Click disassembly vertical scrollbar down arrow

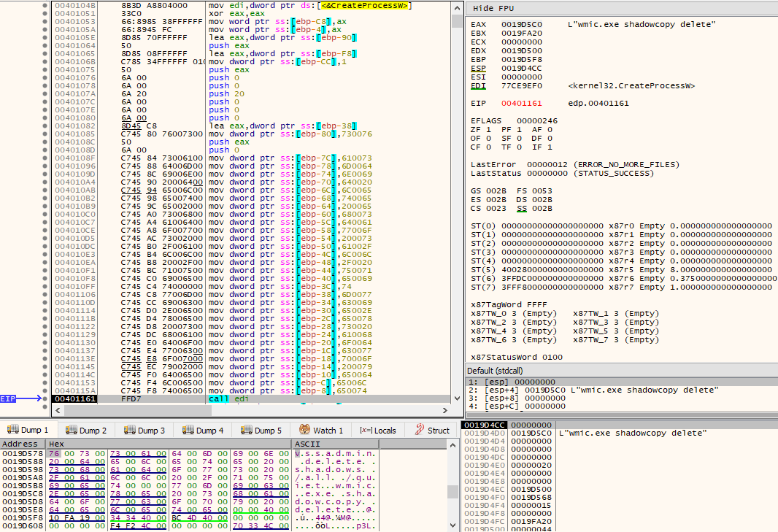coord(457,398)
